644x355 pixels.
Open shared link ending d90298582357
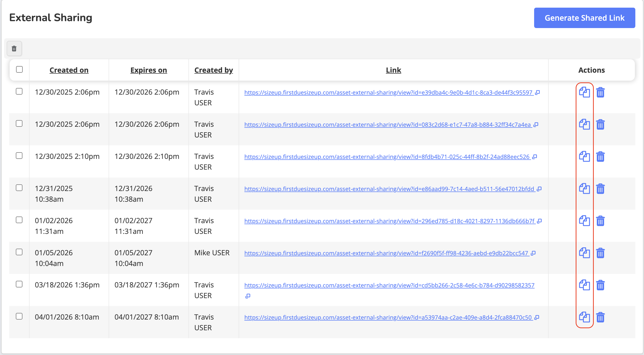389,285
